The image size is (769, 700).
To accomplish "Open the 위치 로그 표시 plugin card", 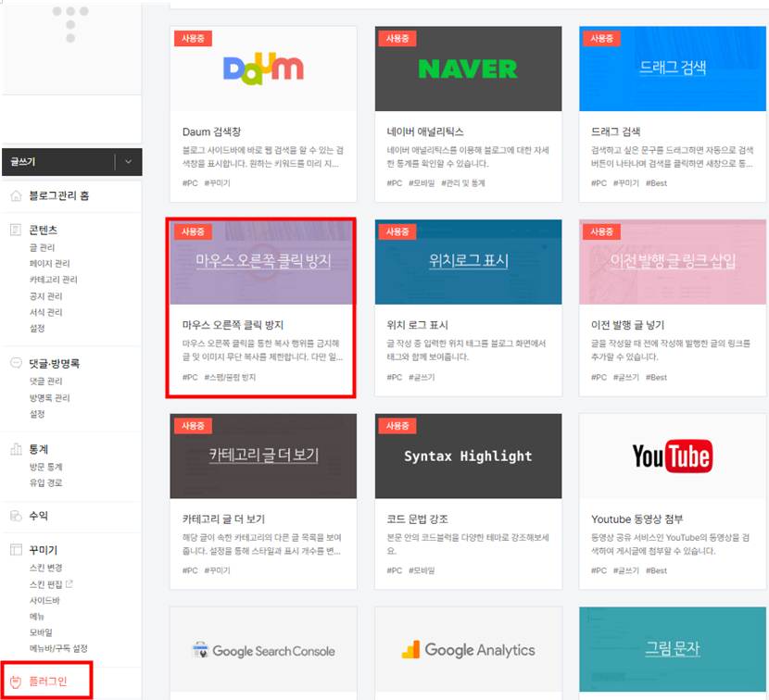I will [x=469, y=307].
